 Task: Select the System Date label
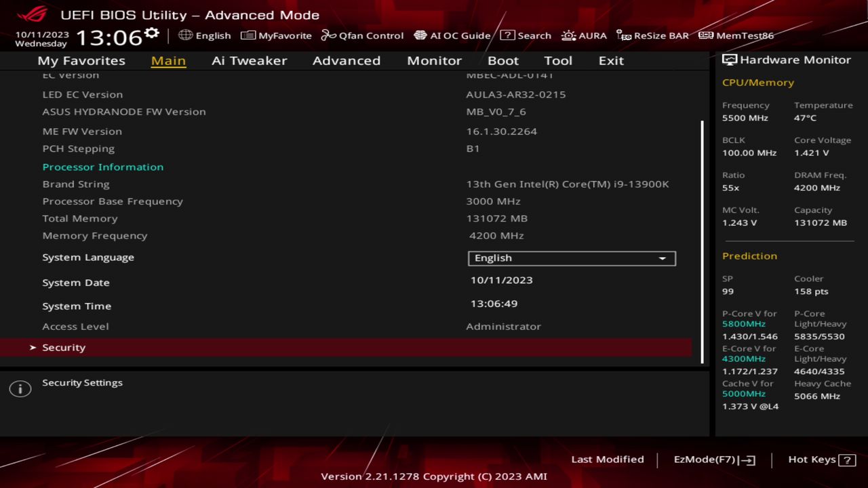click(76, 283)
